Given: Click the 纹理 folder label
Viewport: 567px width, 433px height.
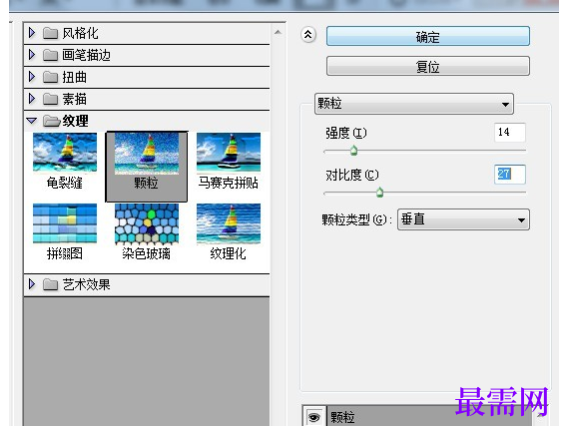Looking at the screenshot, I should point(75,120).
